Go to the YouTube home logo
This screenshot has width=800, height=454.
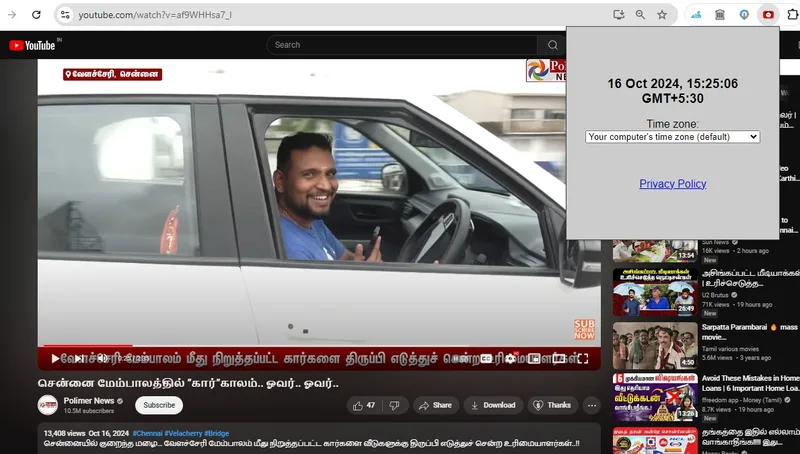coord(32,45)
